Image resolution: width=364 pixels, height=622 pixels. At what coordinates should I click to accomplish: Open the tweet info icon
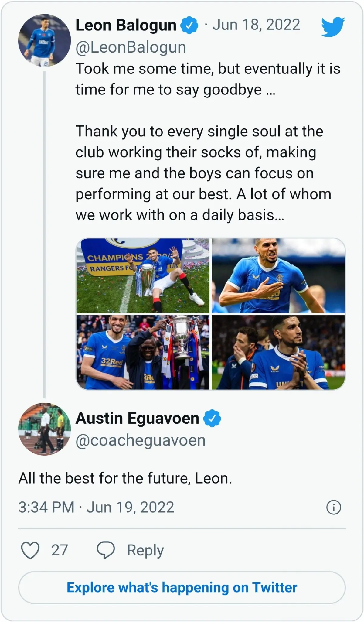[x=334, y=508]
